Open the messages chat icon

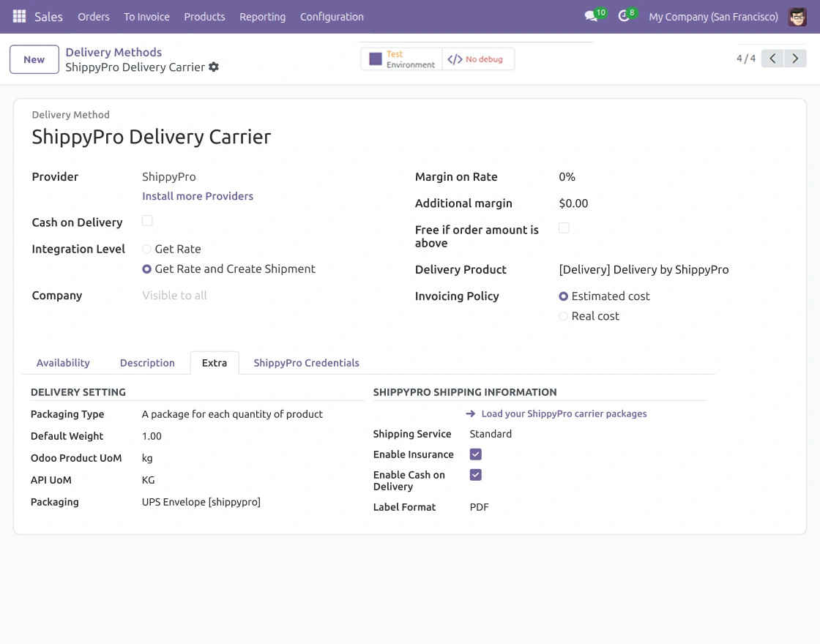point(592,16)
